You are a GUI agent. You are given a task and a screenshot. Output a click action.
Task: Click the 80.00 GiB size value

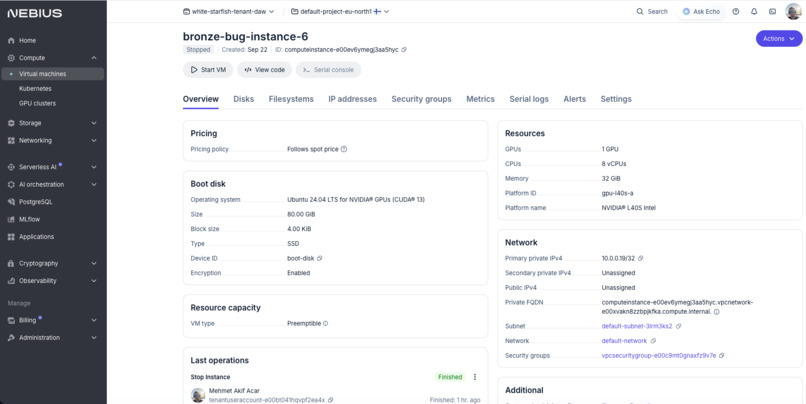coord(301,214)
